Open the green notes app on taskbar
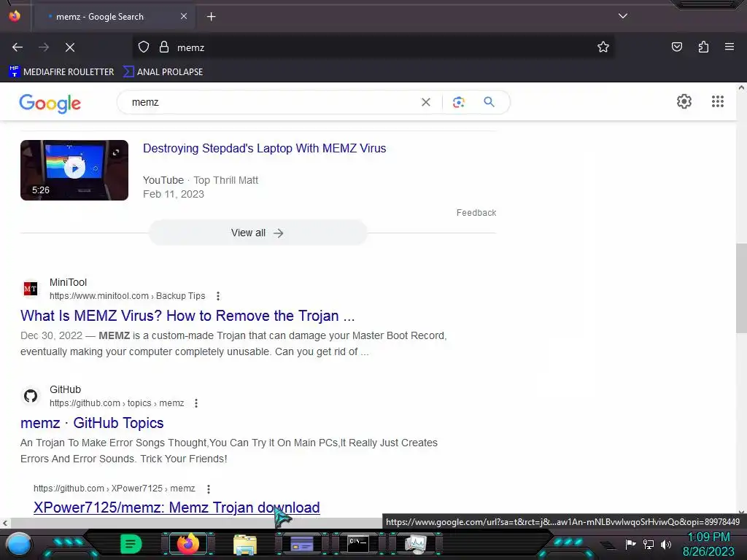This screenshot has height=560, width=747. pyautogui.click(x=131, y=544)
